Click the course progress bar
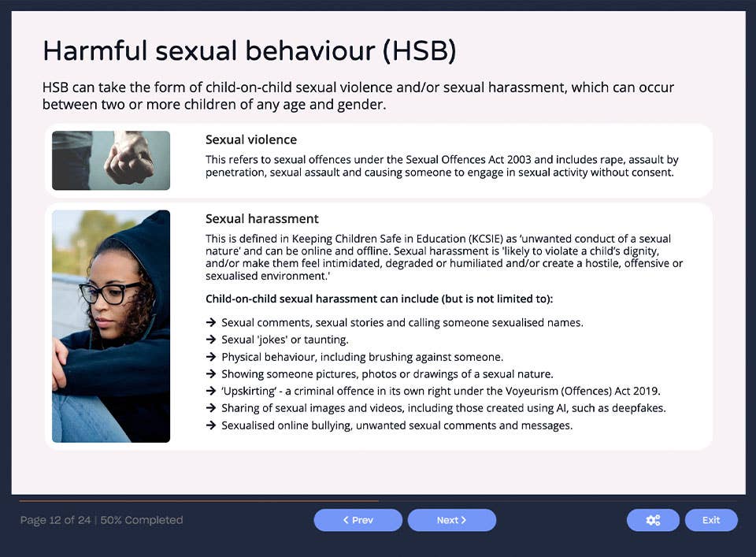Viewport: 756px width, 557px height. point(378,501)
